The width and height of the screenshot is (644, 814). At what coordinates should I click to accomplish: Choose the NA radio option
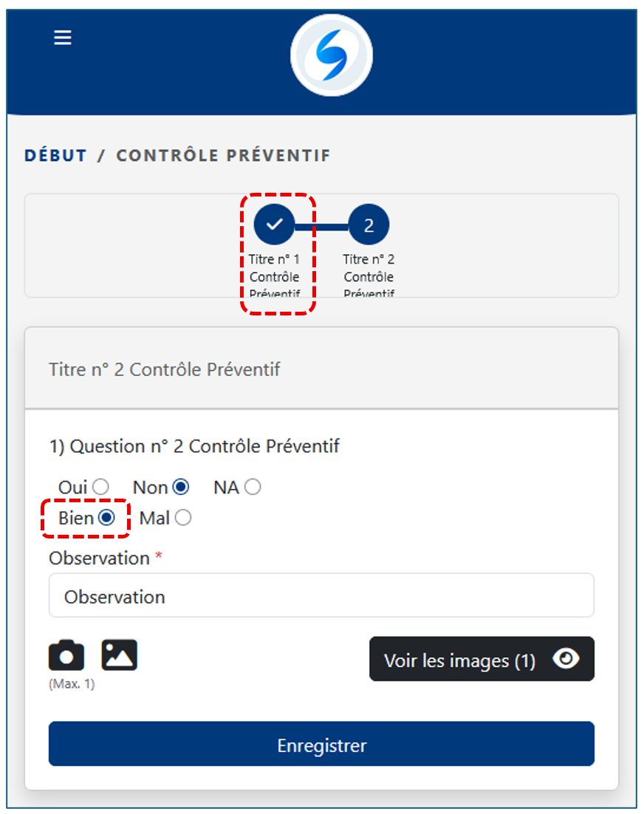click(253, 487)
